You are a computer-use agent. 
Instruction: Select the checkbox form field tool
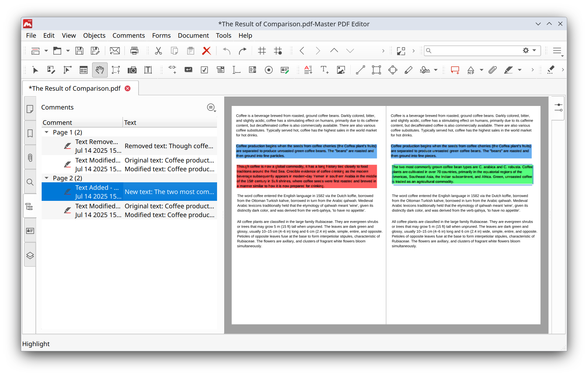pos(204,70)
